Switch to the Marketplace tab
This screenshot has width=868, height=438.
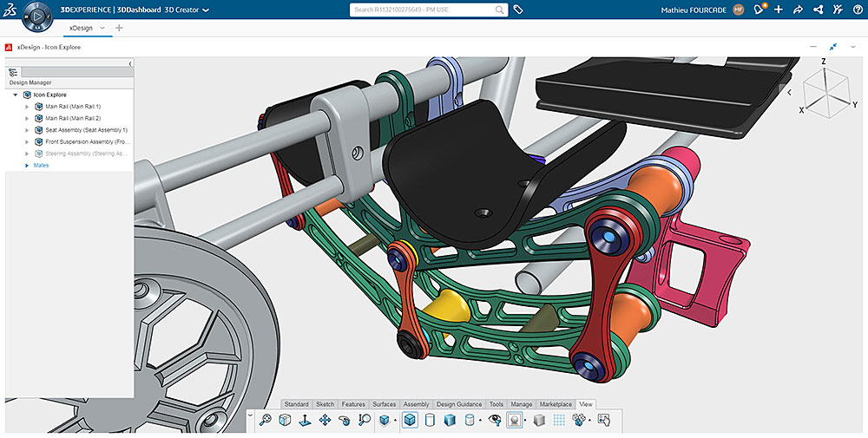[x=556, y=404]
